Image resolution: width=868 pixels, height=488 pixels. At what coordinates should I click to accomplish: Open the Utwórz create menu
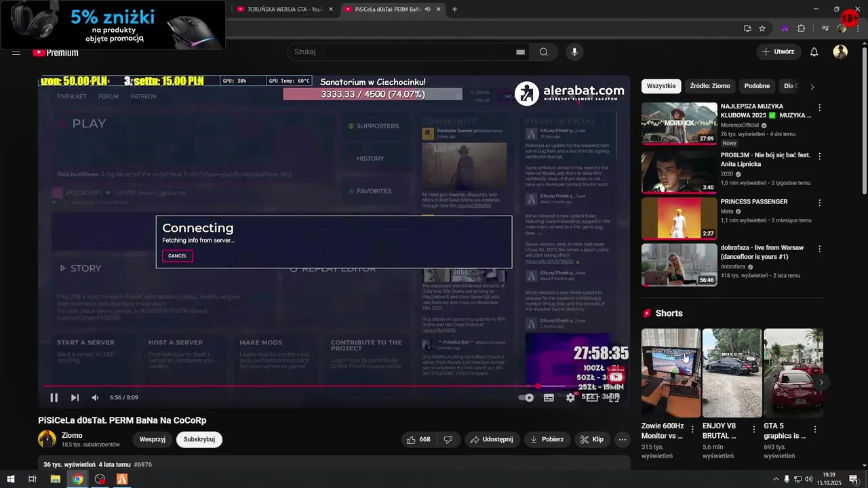[x=778, y=52]
